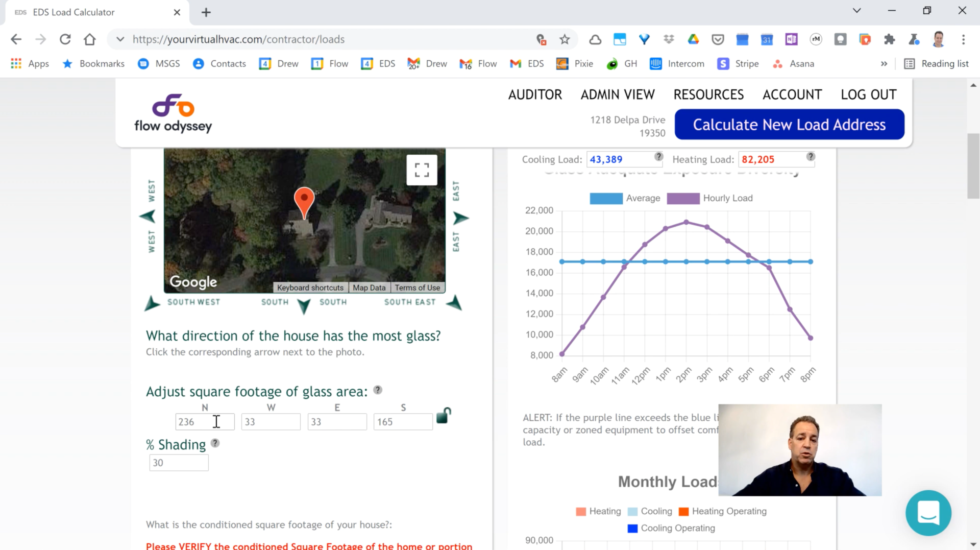Open the Terms of Use map link
This screenshot has height=550, width=980.
(417, 288)
